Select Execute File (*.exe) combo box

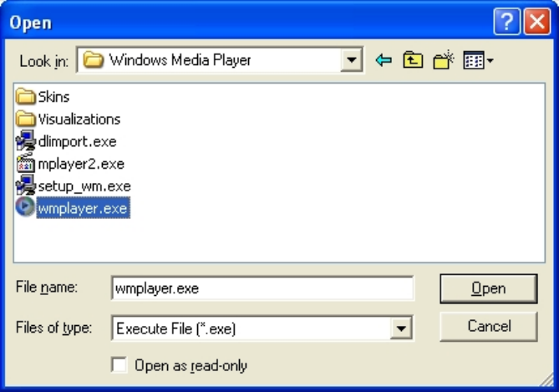(x=262, y=328)
